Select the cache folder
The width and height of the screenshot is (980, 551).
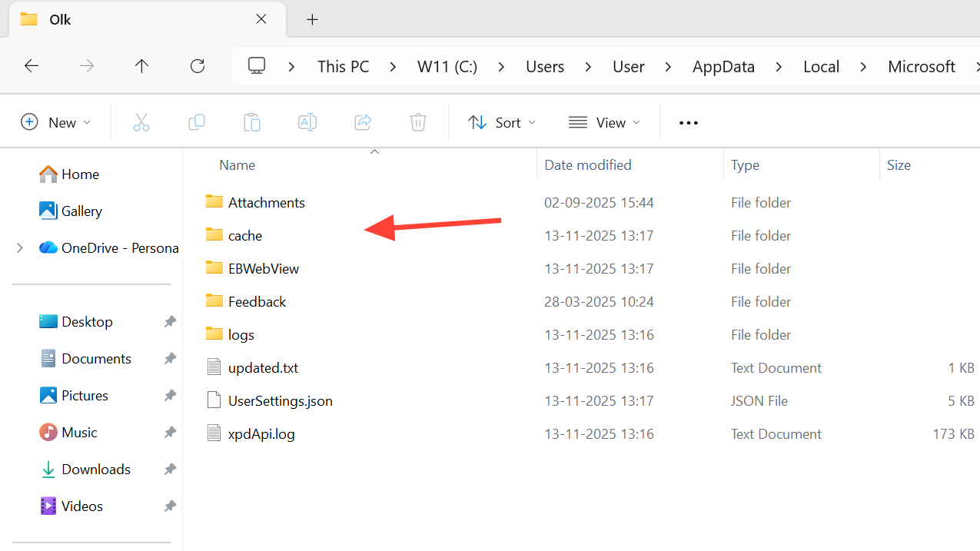[x=245, y=236]
